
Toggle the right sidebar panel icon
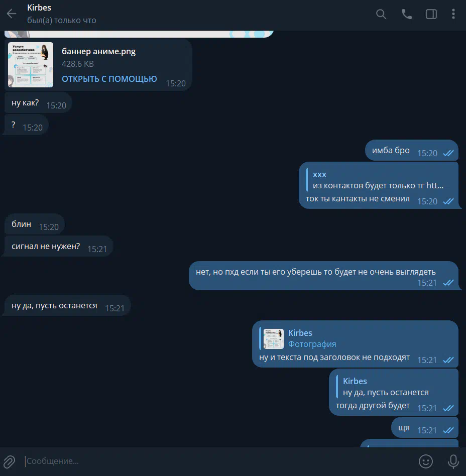tap(431, 14)
